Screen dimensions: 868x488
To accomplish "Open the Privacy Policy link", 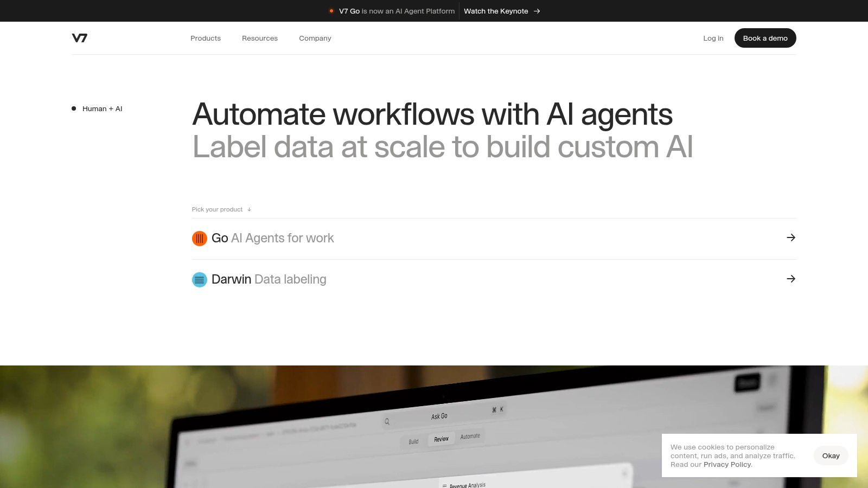I will (727, 465).
